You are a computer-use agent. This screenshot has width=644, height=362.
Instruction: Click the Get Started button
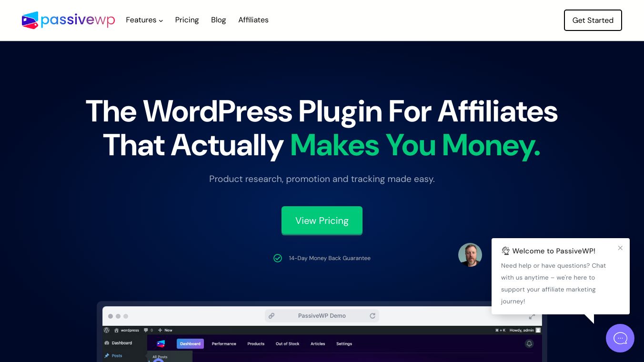click(593, 20)
